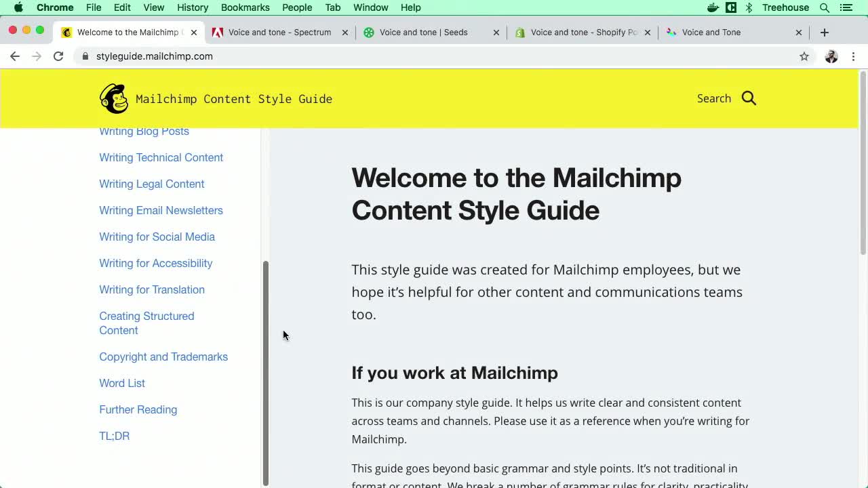Image resolution: width=868 pixels, height=488 pixels.
Task: Close the "Voice and Tone" tab
Action: coord(799,32)
